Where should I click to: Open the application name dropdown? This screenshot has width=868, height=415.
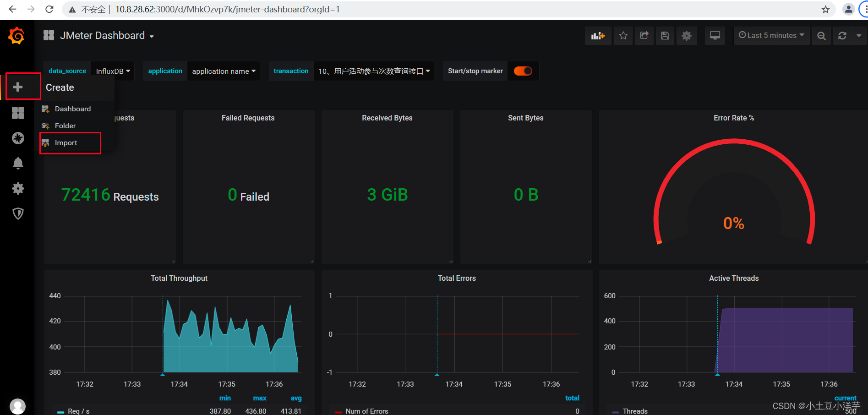pos(224,71)
